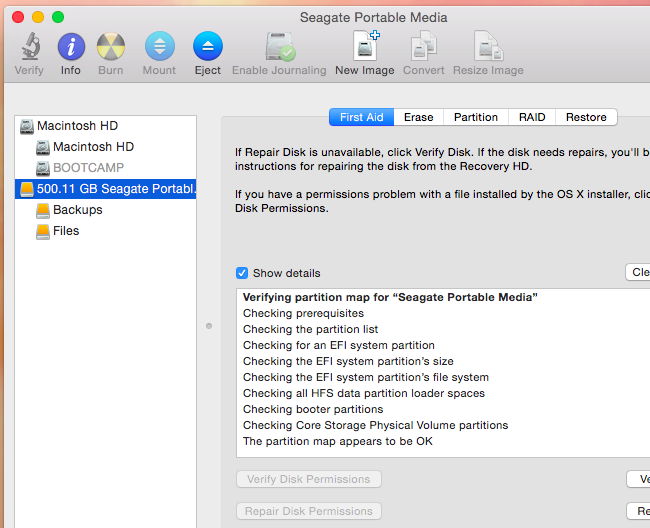
Task: Select the BOOTCAMP volume
Action: tap(105, 168)
